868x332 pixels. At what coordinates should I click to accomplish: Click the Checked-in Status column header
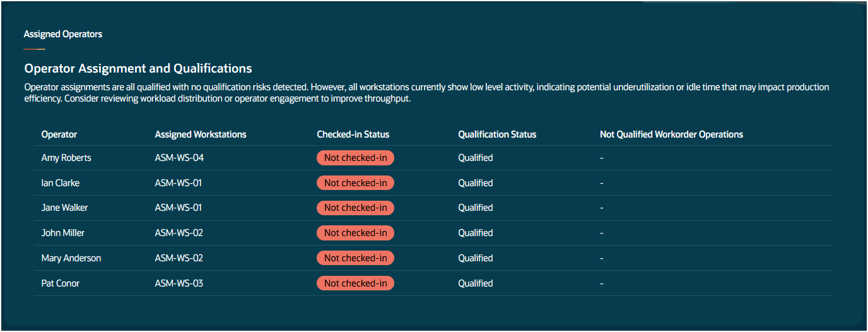(353, 134)
